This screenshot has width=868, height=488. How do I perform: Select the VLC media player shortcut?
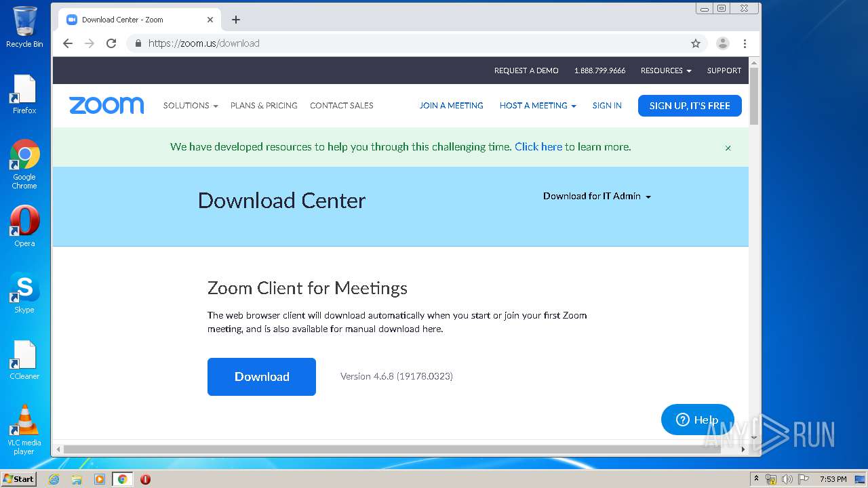tap(24, 430)
